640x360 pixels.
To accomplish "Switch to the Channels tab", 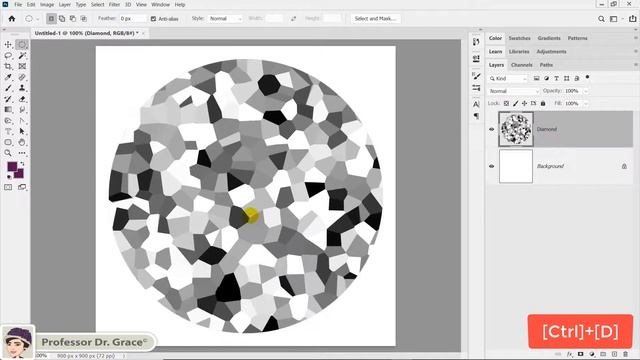I will (x=522, y=65).
